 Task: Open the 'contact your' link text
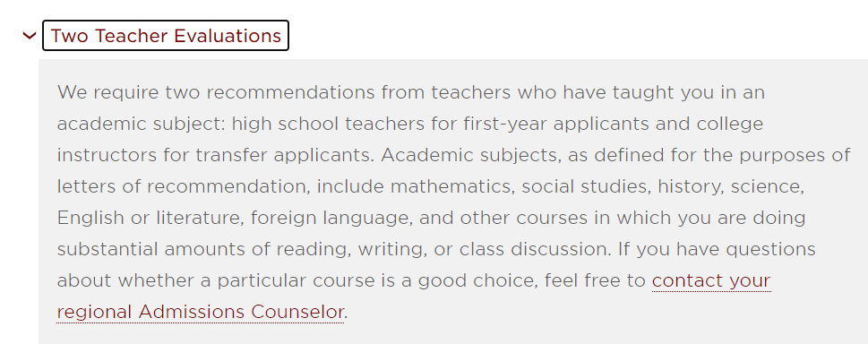click(710, 281)
